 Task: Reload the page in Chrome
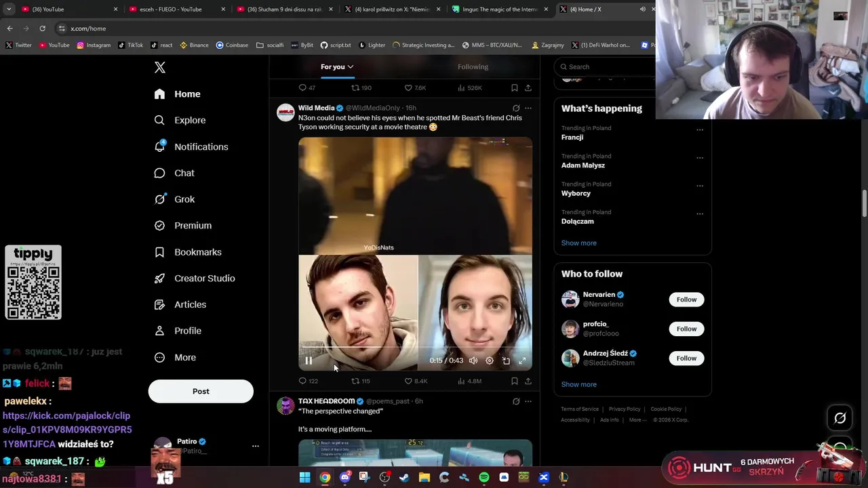pos(42,28)
